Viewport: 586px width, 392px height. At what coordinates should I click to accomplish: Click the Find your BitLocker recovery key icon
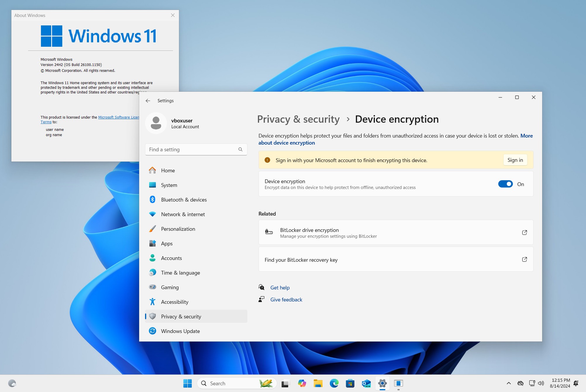tap(524, 259)
